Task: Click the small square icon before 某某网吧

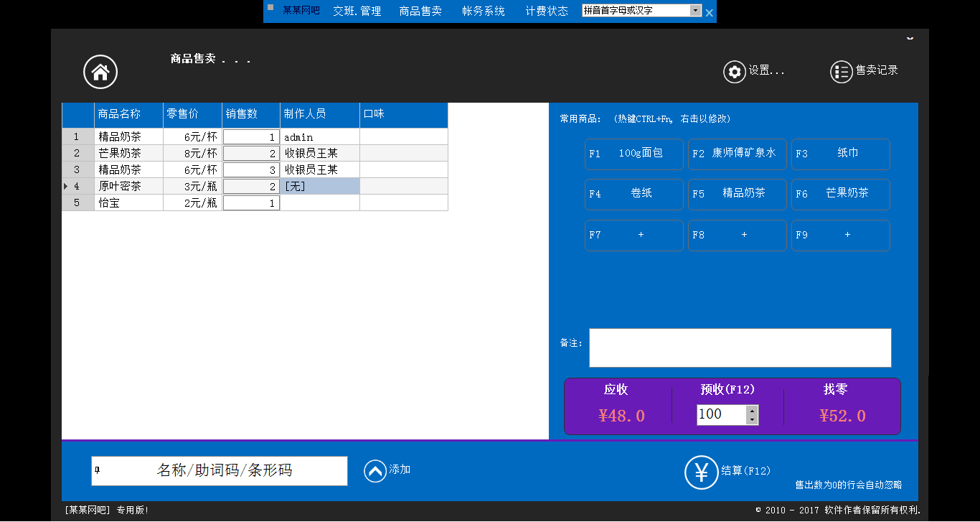Action: click(270, 8)
